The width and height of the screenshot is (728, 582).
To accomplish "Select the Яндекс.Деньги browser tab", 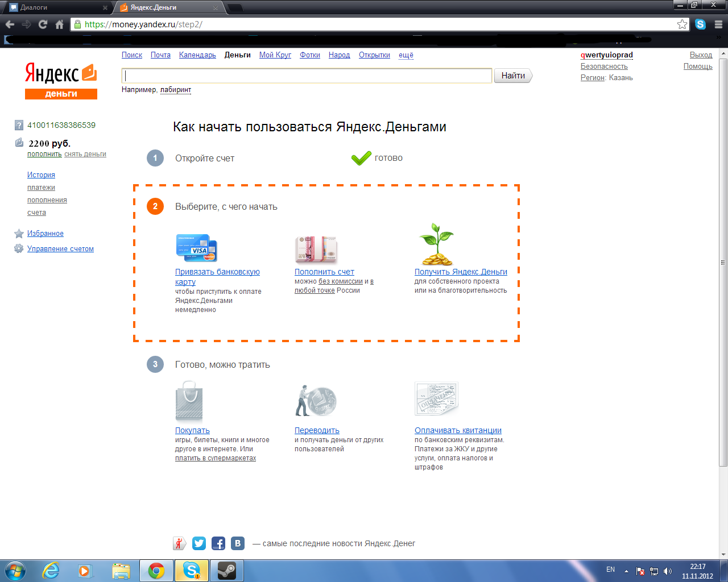I will [169, 7].
